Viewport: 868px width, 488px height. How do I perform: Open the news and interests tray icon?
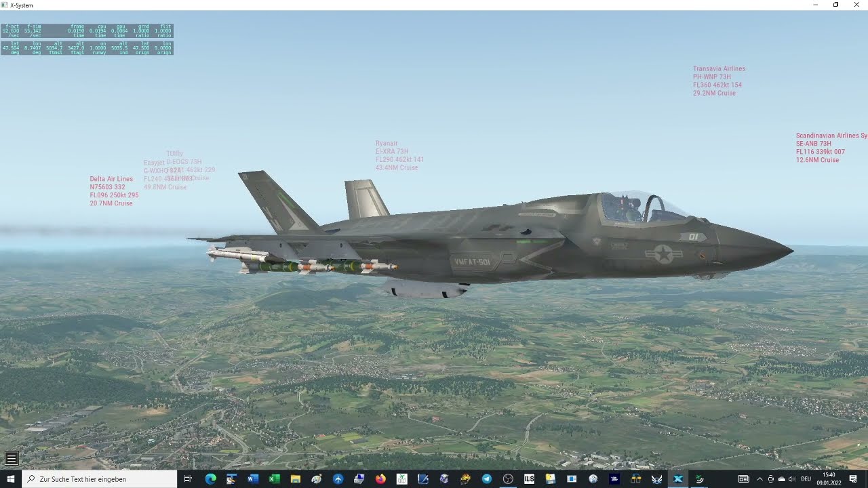pos(744,479)
